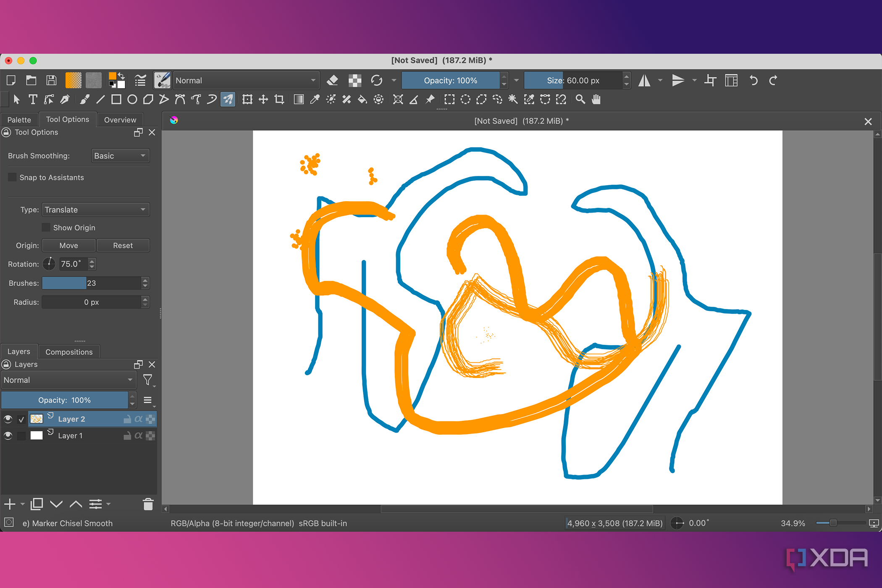The image size is (882, 588).
Task: Toggle Eraser mode in the toolbar
Action: tap(333, 80)
